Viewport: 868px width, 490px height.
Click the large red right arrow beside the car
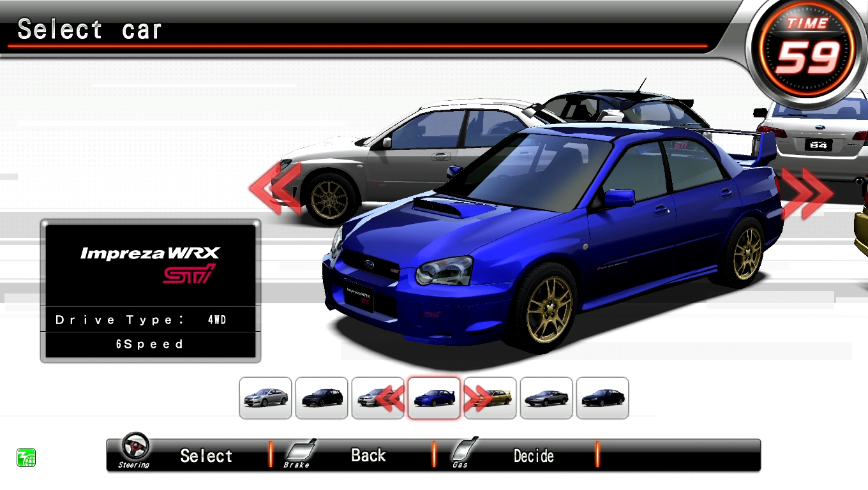(807, 193)
